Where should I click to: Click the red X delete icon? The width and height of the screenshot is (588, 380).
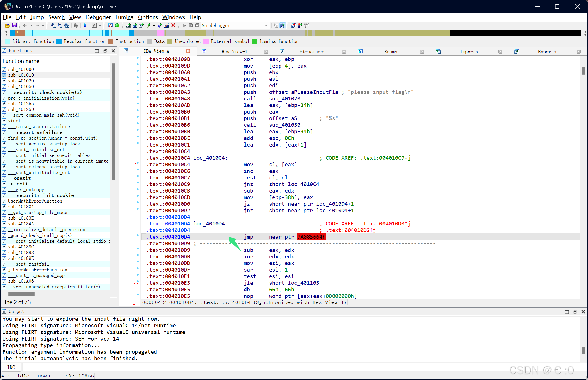(173, 25)
